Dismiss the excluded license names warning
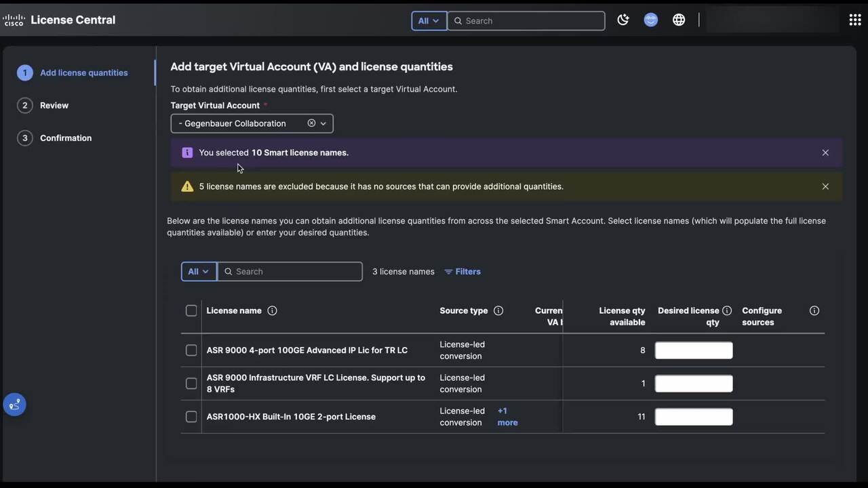The width and height of the screenshot is (868, 488). 825,186
